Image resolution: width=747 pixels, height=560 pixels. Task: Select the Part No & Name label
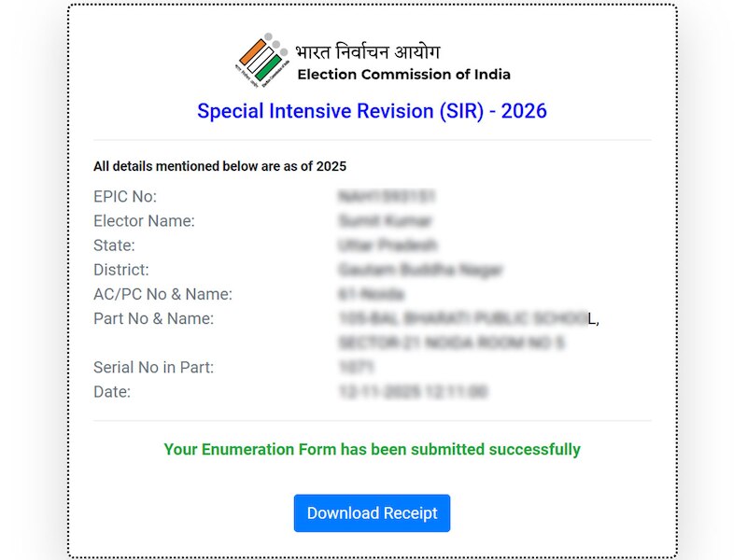[153, 318]
